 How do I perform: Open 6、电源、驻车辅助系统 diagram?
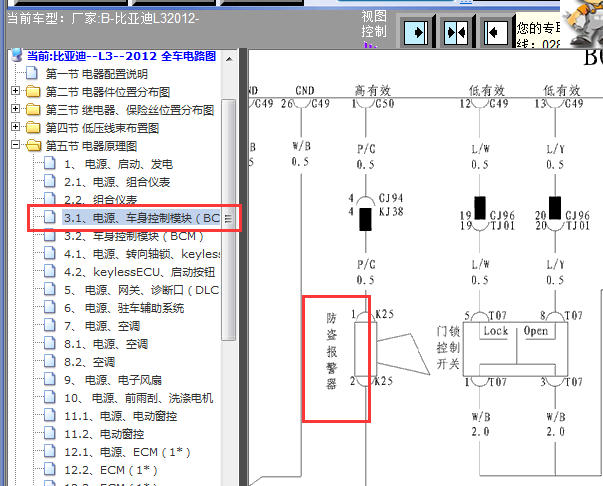[x=124, y=308]
